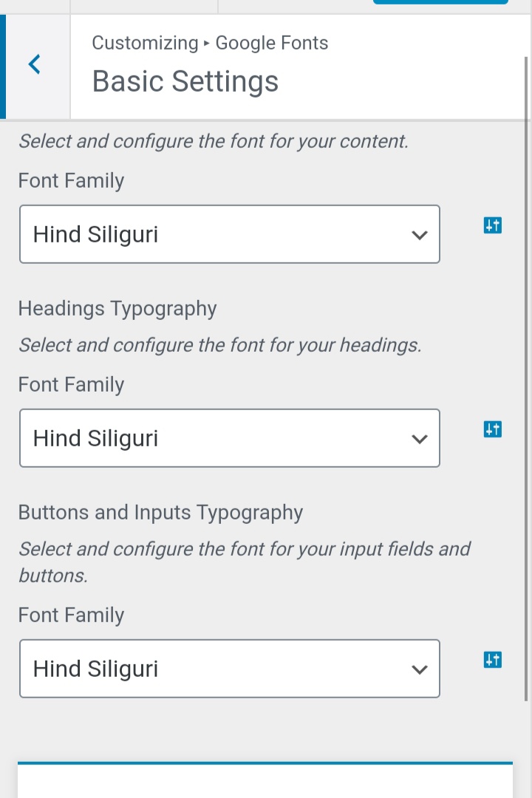Click the white panel at the bottom

click(265, 782)
